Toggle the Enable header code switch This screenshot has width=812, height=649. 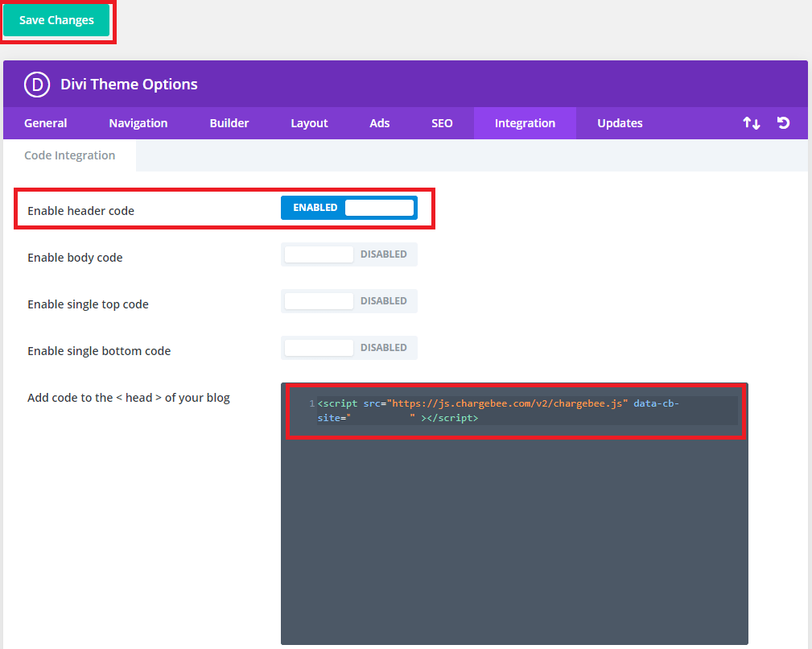click(349, 208)
